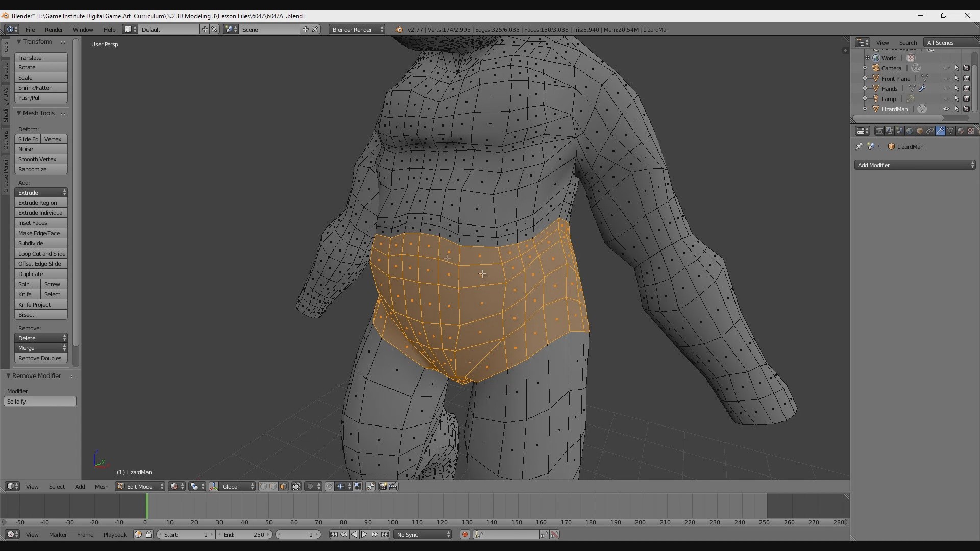Switch to the Grease Pencil tab
This screenshot has width=980, height=551.
6,175
